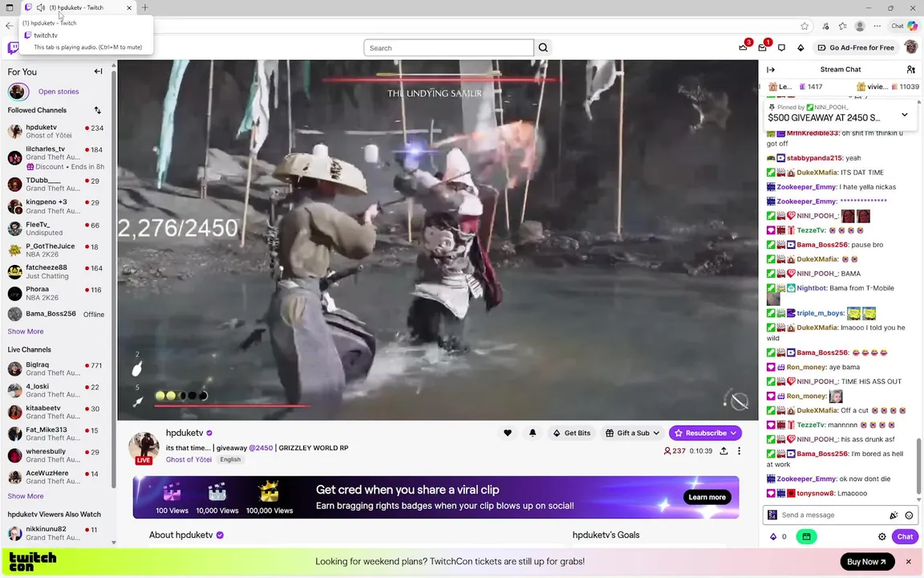
Task: Click browser back arrow
Action: 10,26
